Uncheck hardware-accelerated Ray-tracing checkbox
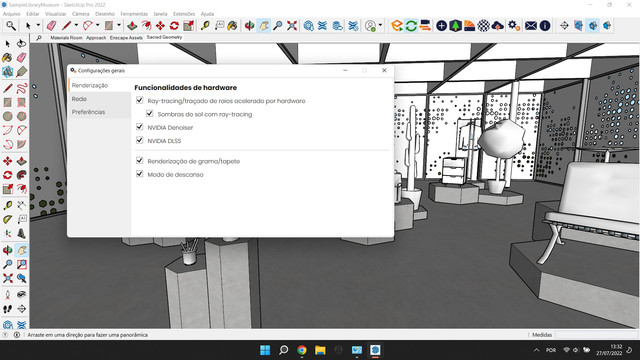The width and height of the screenshot is (640, 360). [140, 100]
